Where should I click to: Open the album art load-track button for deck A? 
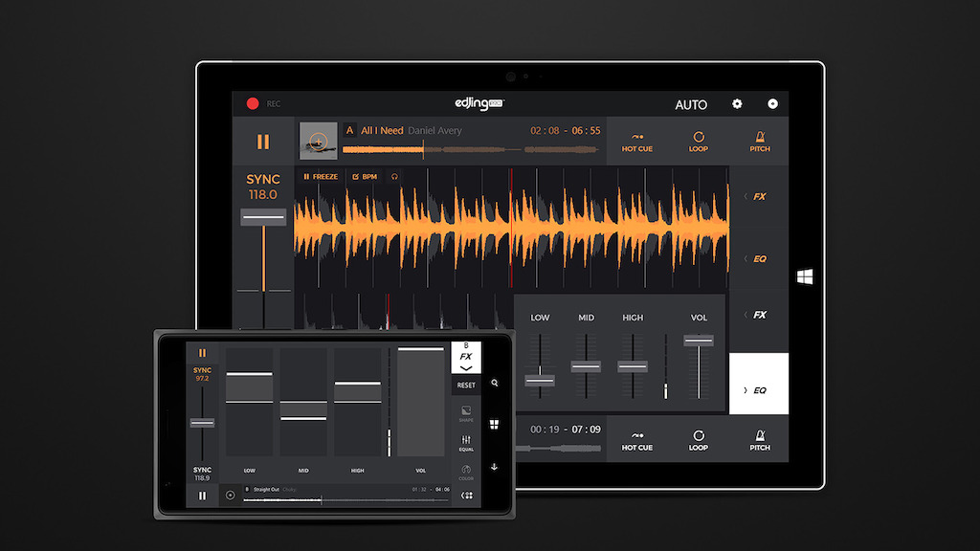click(x=318, y=141)
